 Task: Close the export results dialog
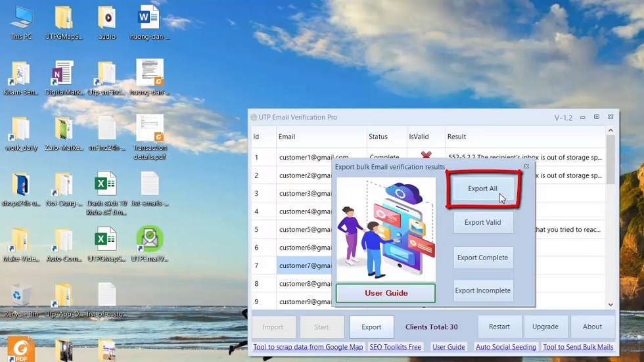526,166
